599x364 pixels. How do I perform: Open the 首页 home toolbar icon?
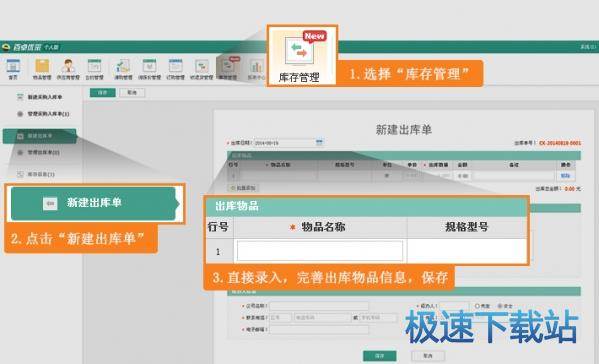[13, 69]
